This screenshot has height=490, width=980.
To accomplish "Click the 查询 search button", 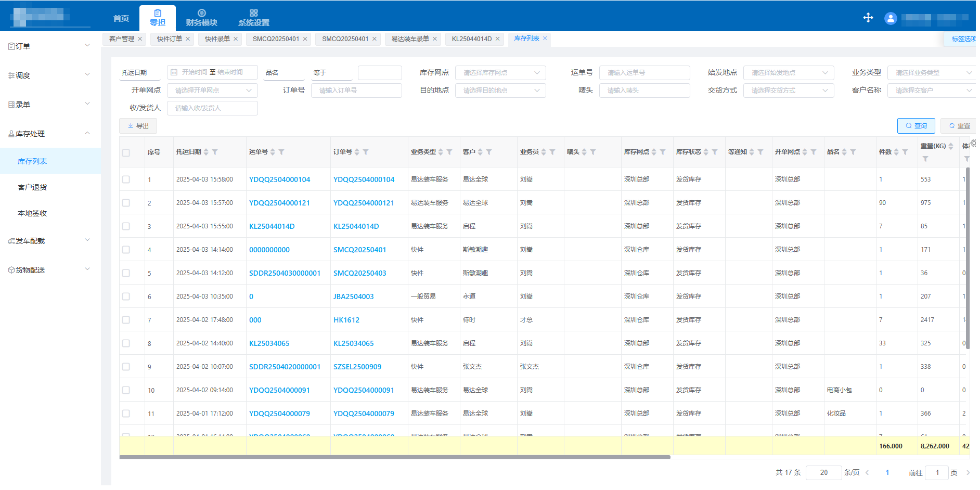I will pos(915,126).
